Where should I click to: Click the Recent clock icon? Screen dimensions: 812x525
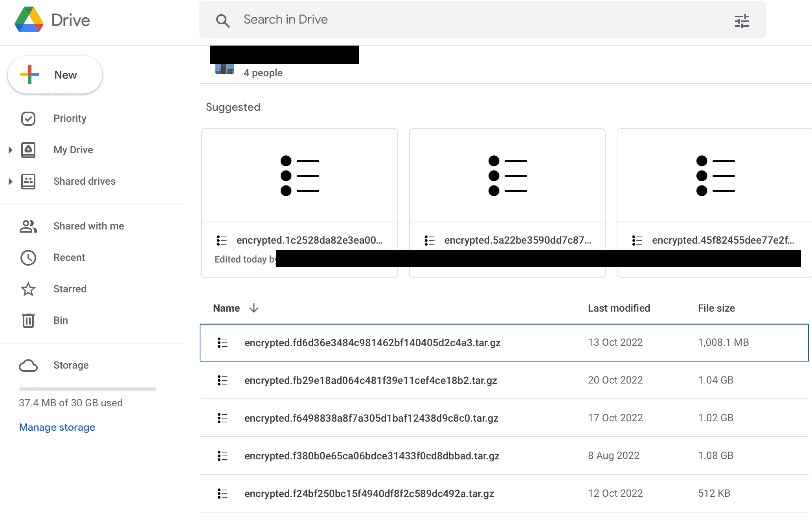coord(28,258)
